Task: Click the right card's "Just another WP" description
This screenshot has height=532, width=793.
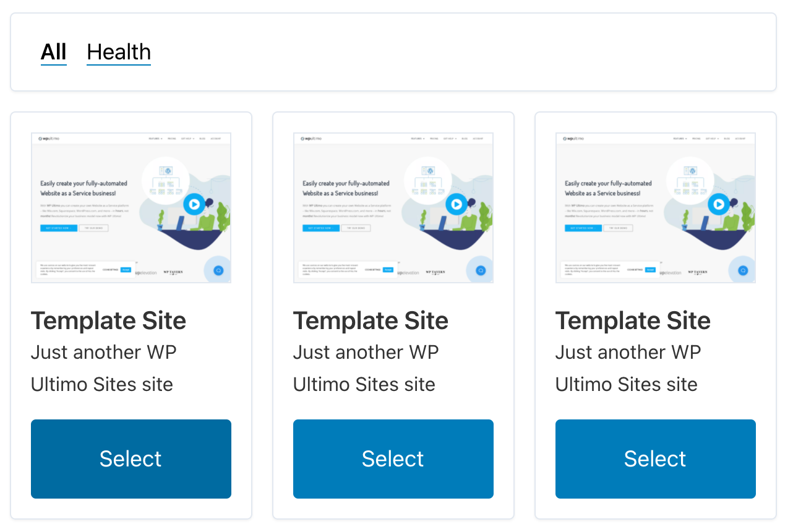Action: pyautogui.click(x=628, y=353)
